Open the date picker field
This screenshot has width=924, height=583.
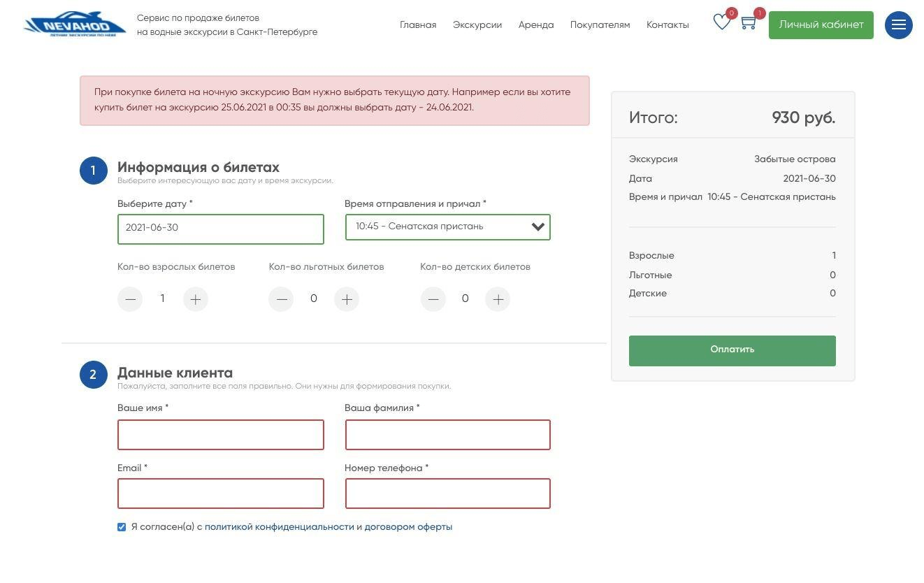pyautogui.click(x=220, y=229)
